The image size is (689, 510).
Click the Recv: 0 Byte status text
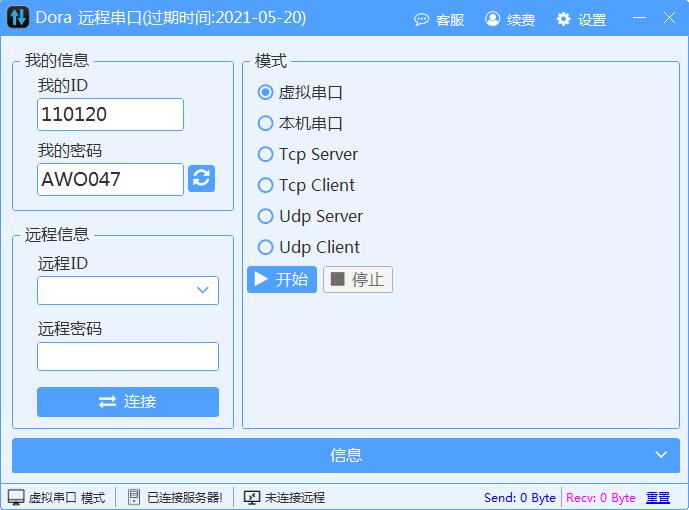coord(601,498)
